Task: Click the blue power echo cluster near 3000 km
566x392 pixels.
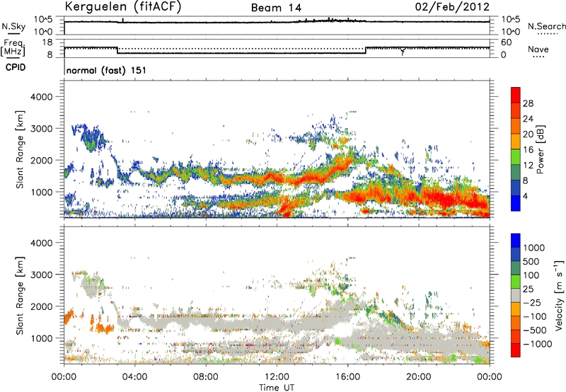Action: [x=91, y=137]
